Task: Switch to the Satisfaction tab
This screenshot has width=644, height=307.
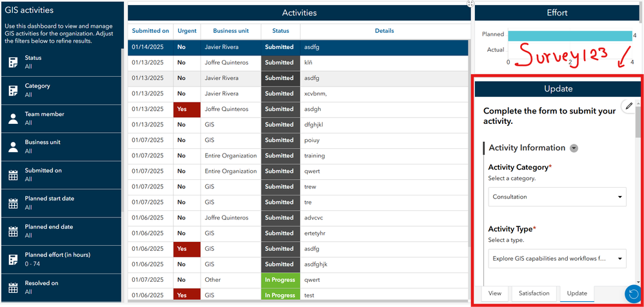Action: [534, 293]
